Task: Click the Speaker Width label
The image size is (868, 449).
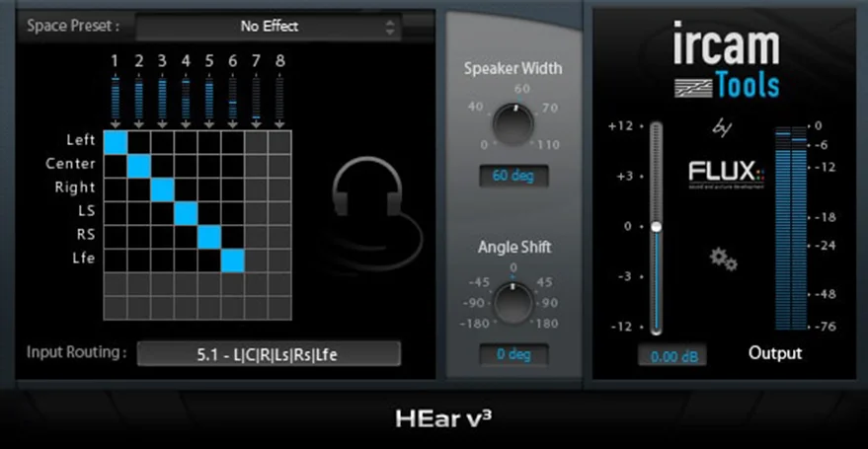Action: click(513, 68)
